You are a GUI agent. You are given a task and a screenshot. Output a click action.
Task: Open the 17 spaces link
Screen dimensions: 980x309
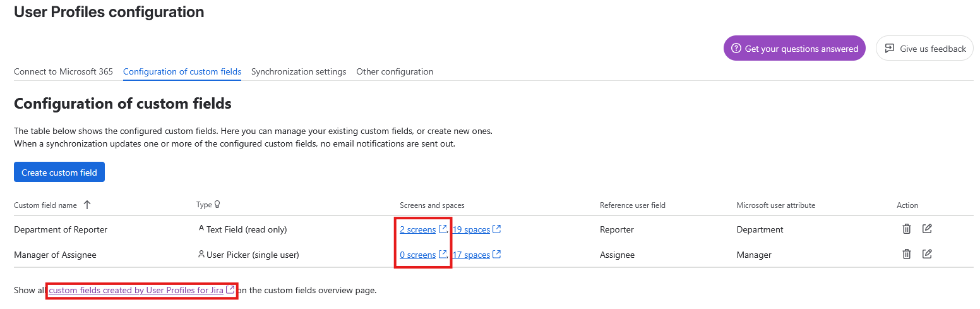471,255
